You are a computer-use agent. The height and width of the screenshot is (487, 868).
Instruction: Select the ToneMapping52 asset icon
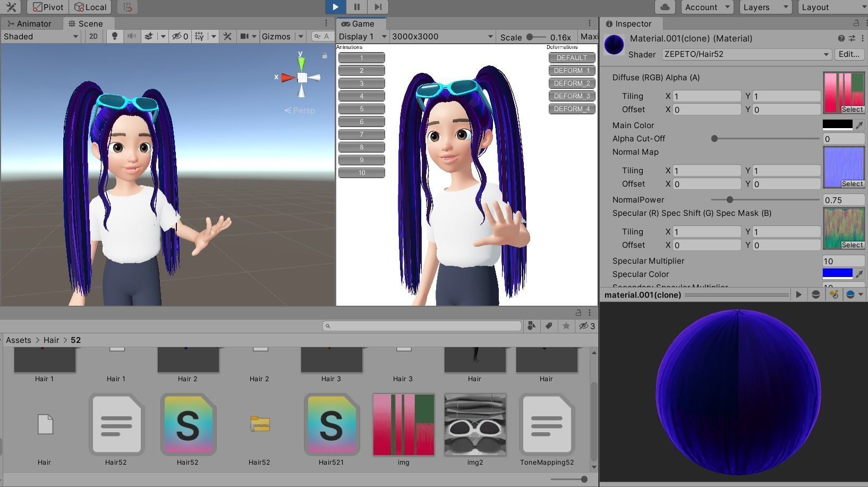point(547,424)
